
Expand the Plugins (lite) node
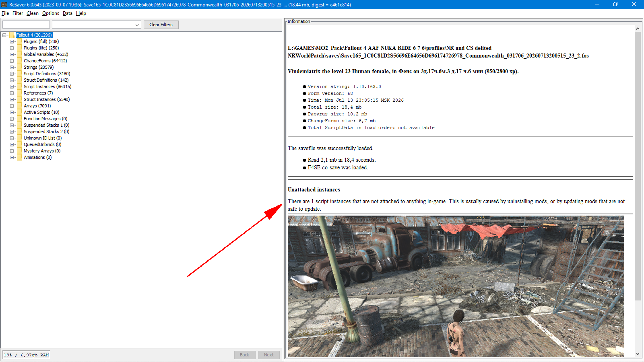12,48
